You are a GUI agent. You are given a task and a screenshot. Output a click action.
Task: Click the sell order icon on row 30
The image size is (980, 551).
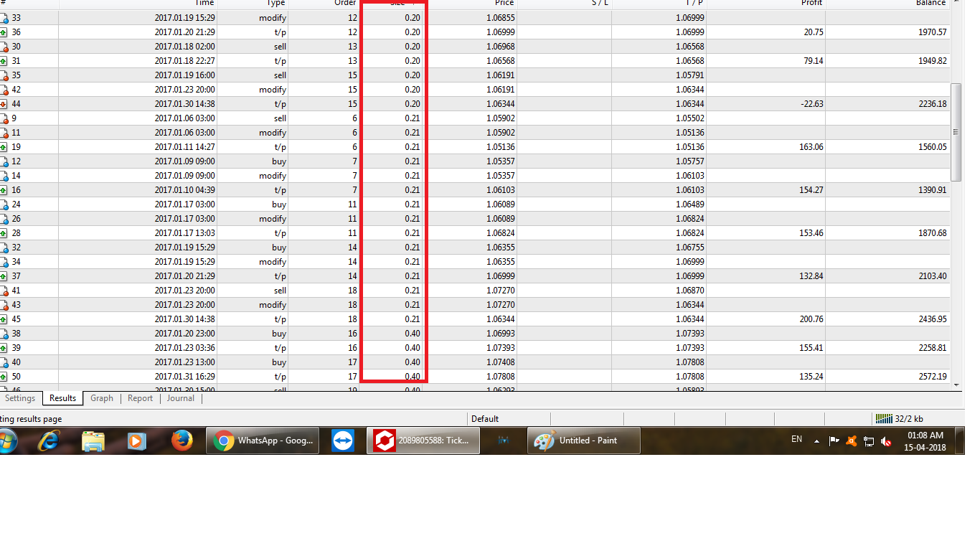pos(4,47)
